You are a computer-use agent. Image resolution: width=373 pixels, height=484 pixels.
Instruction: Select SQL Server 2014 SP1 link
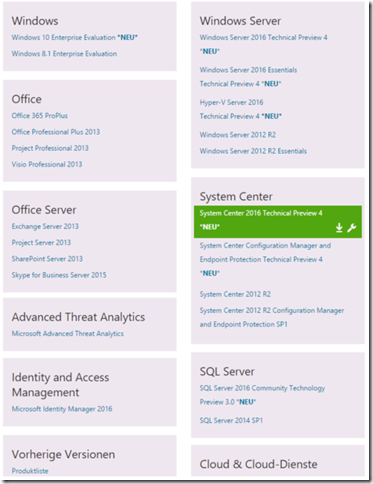(231, 421)
